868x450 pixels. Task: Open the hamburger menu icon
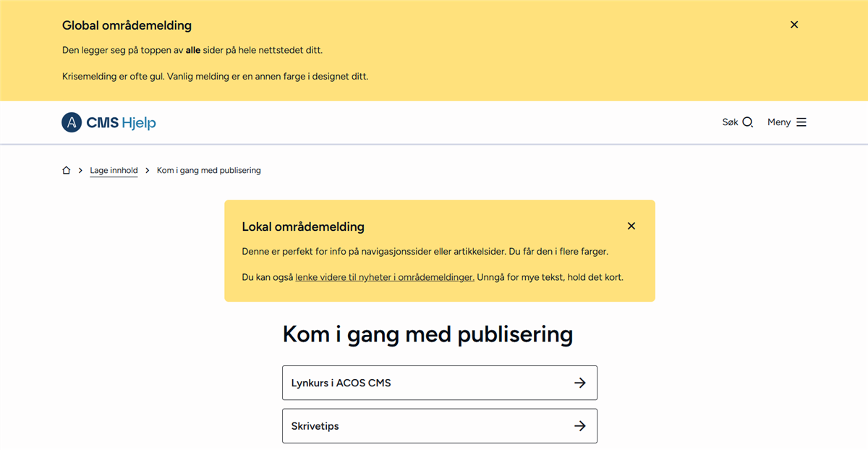point(801,122)
